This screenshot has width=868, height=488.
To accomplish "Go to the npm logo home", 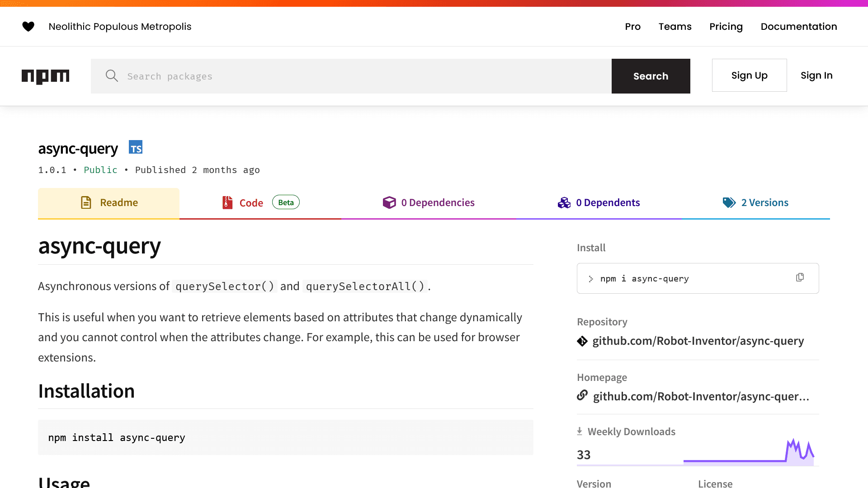I will [x=46, y=76].
